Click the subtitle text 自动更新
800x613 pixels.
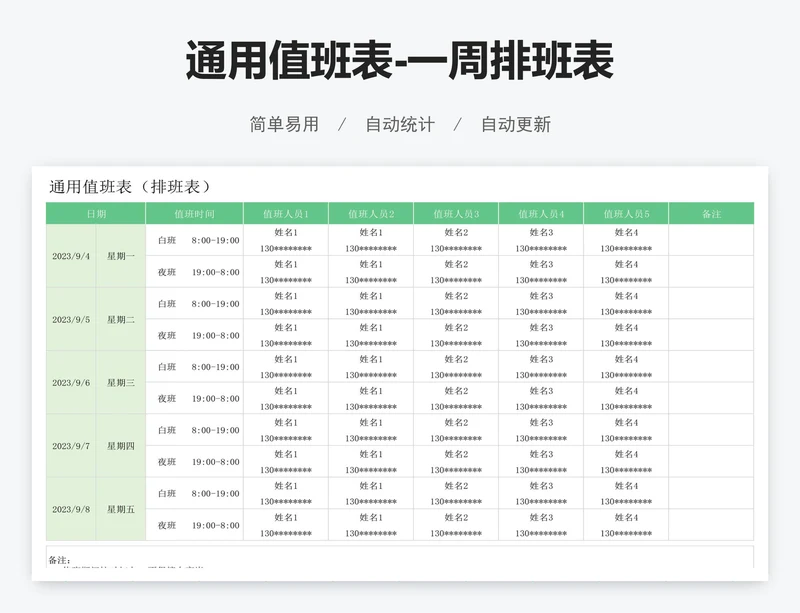coord(516,125)
